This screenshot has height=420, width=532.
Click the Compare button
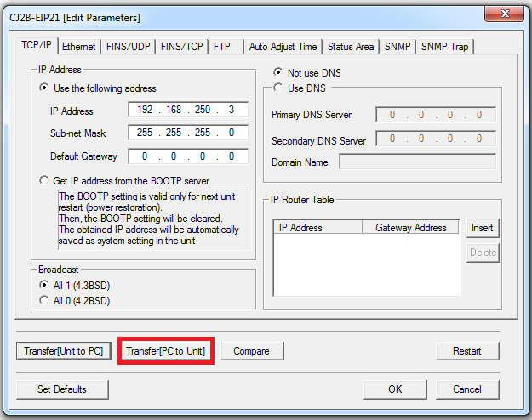(252, 351)
